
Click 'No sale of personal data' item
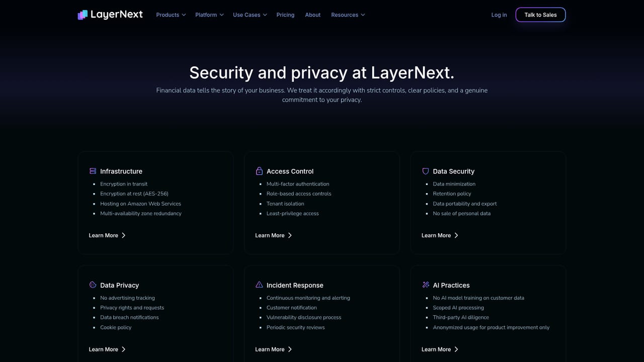[462, 213]
